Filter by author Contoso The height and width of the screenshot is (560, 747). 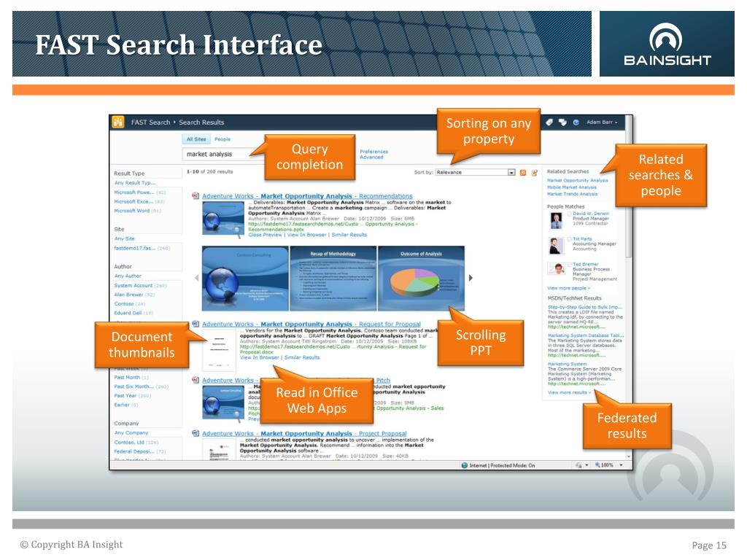(x=130, y=304)
